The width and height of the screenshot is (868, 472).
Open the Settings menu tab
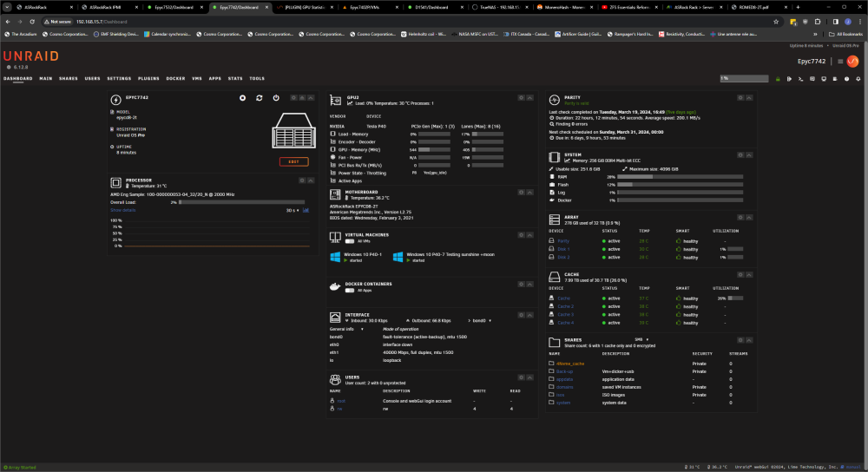tap(119, 79)
